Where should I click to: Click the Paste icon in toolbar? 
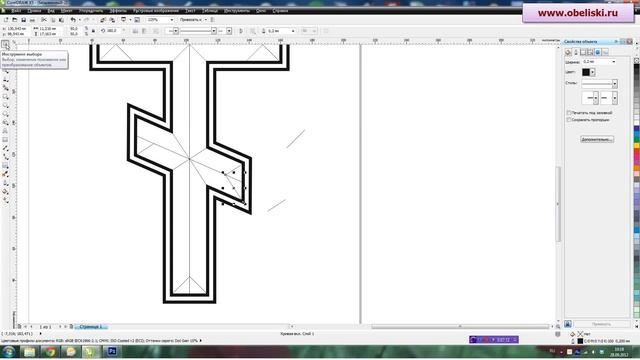(x=62, y=20)
